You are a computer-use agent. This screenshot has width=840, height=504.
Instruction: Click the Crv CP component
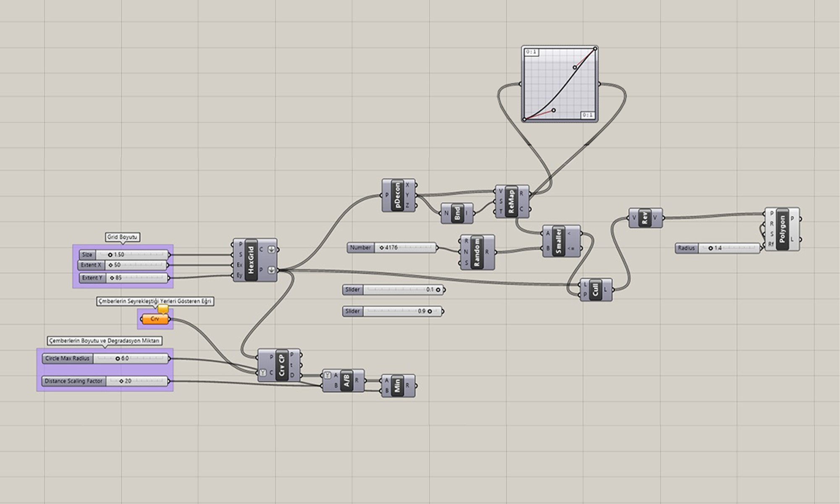click(x=282, y=365)
